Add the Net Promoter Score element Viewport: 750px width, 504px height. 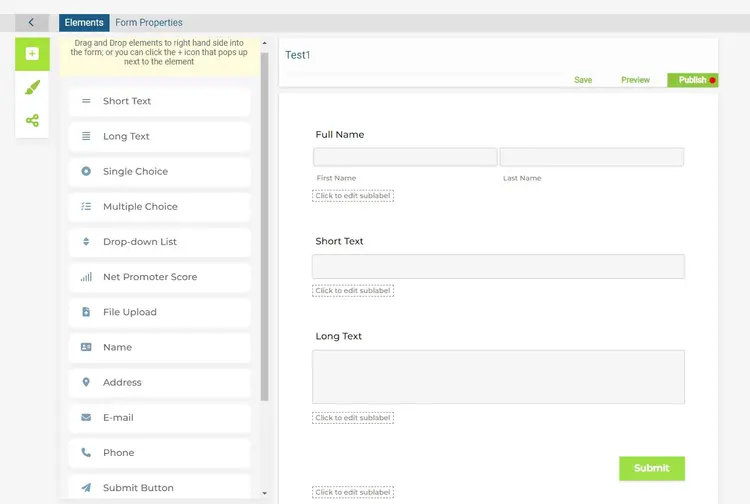click(x=159, y=277)
